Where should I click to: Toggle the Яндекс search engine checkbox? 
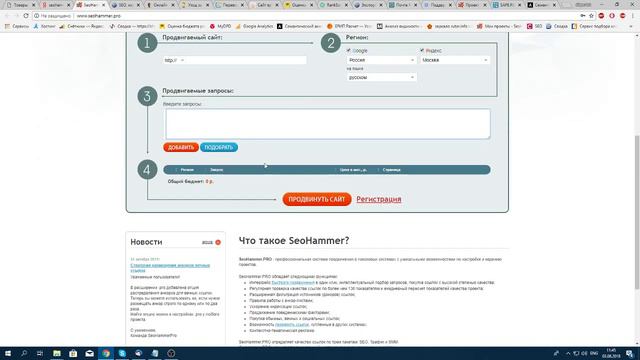click(x=422, y=50)
